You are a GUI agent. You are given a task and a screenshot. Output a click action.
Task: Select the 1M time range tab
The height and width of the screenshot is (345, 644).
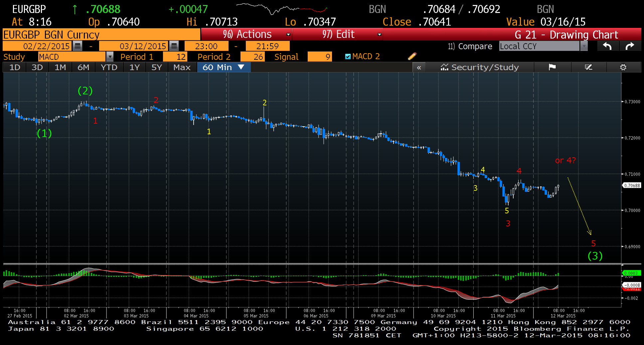point(60,67)
